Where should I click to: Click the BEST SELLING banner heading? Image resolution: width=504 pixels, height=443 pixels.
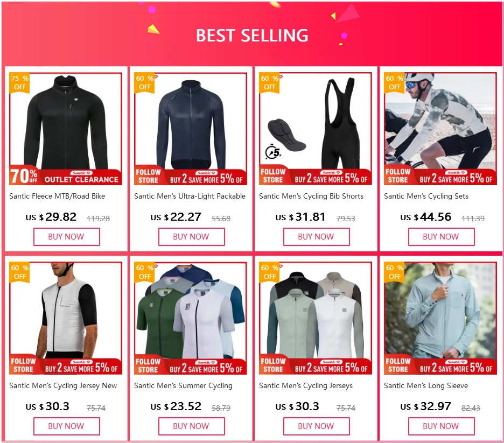[x=253, y=36]
